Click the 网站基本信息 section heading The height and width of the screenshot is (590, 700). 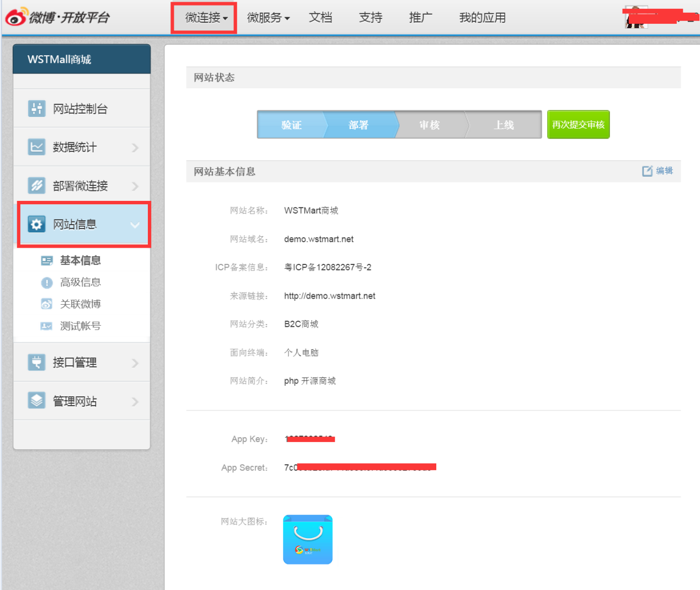(225, 172)
